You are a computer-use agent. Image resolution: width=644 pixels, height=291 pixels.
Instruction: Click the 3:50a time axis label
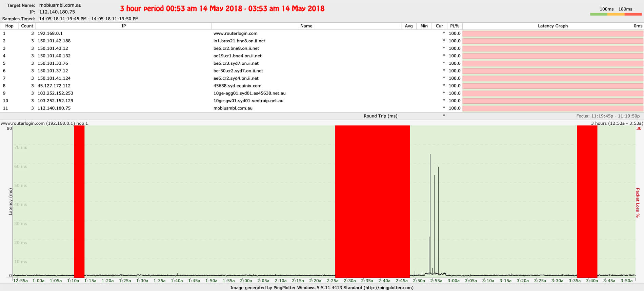(x=626, y=280)
